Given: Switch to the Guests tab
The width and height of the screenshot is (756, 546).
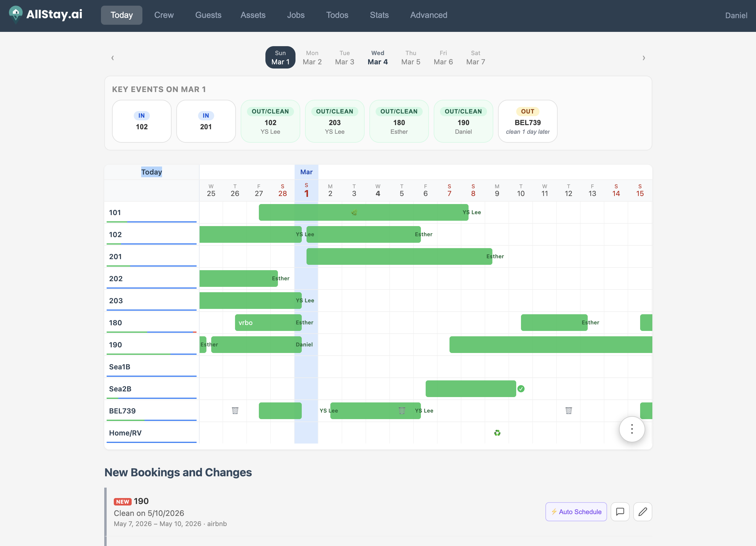Looking at the screenshot, I should point(208,15).
